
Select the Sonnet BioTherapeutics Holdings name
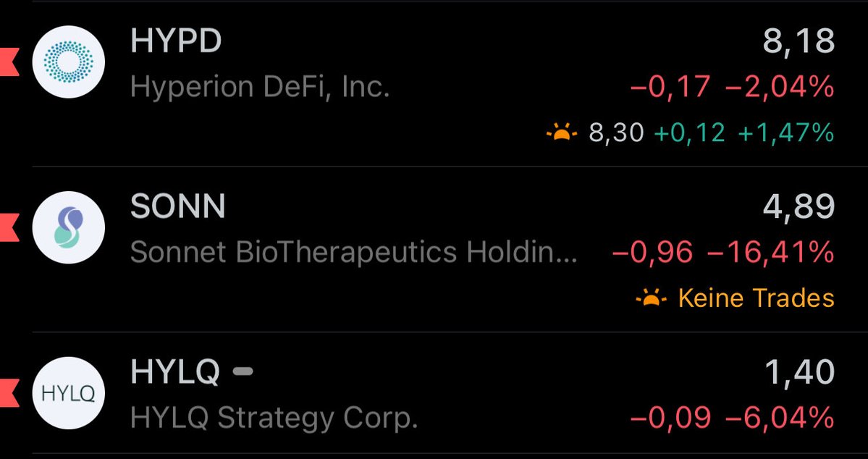pyautogui.click(x=354, y=253)
